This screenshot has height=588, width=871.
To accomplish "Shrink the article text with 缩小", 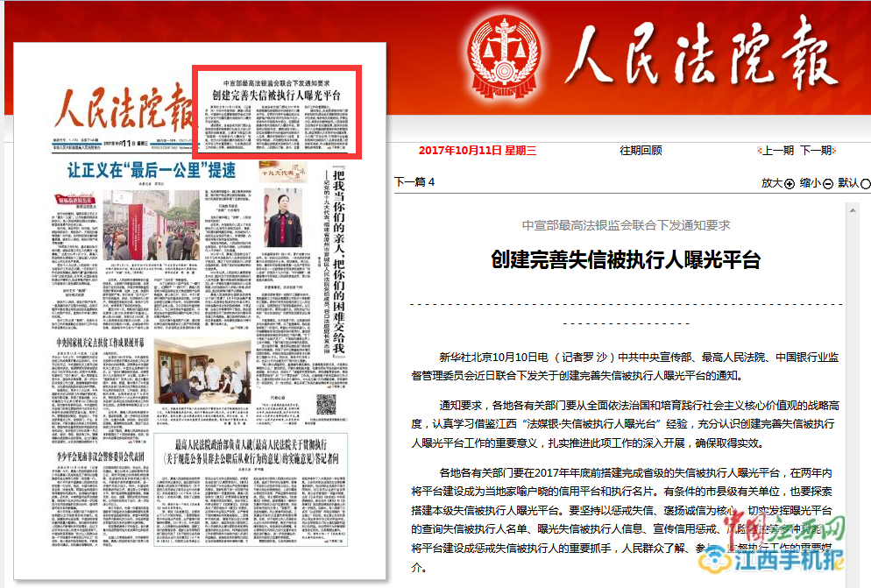I will 816,183.
